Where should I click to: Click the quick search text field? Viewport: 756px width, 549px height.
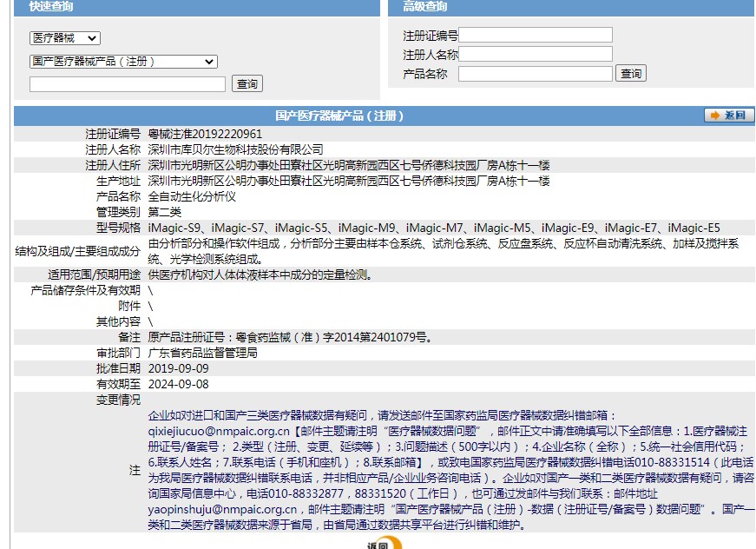128,84
